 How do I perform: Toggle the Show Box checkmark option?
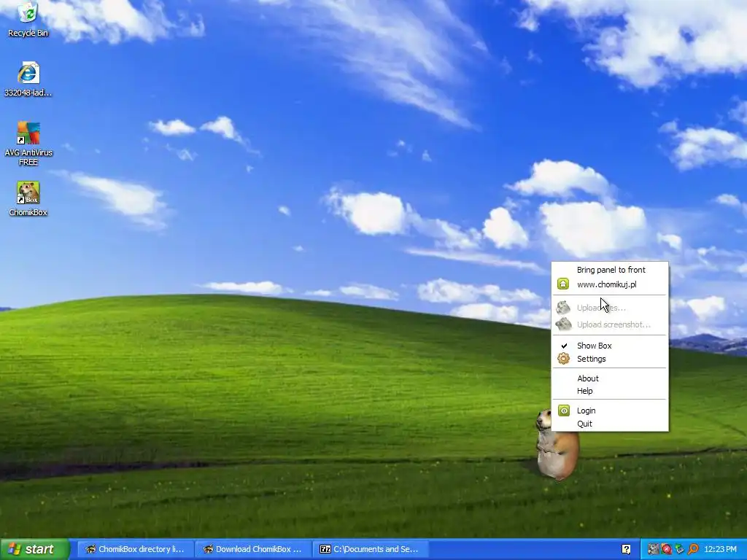pyautogui.click(x=611, y=346)
